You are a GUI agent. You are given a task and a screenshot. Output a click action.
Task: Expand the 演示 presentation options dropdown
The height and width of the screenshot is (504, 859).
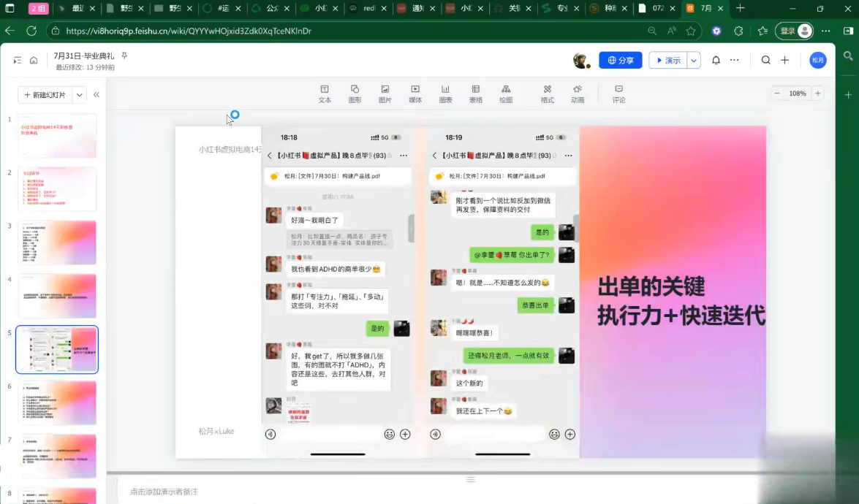tap(694, 61)
